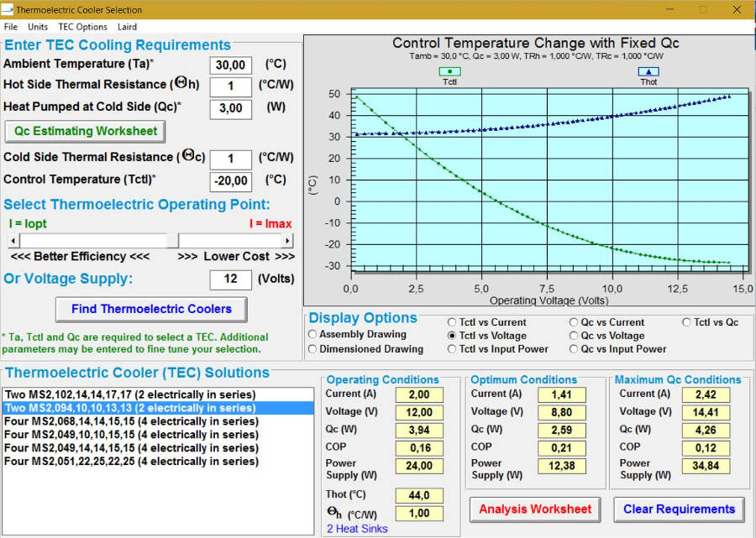Open the TEC Options menu

[x=82, y=27]
